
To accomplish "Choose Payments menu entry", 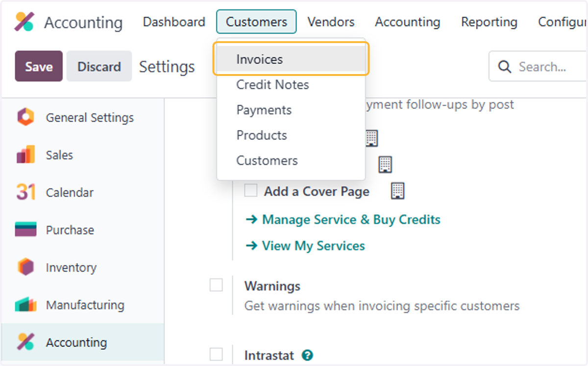I will 291,110.
